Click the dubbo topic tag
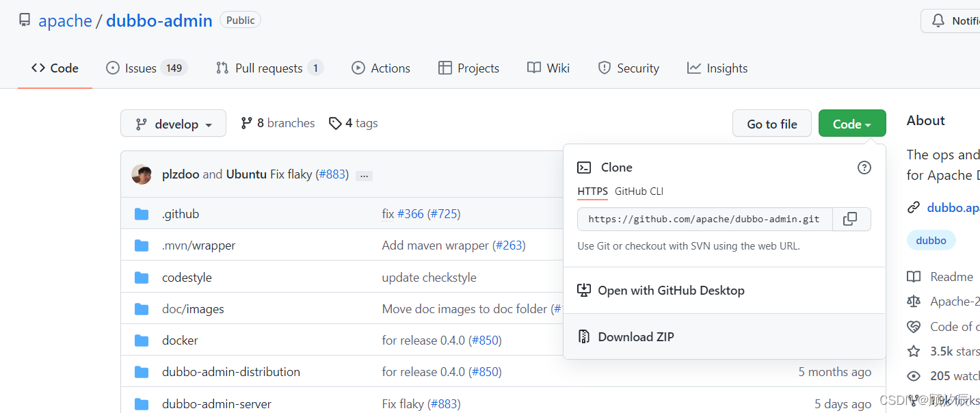Screen dimensions: 980x413 pyautogui.click(x=931, y=241)
